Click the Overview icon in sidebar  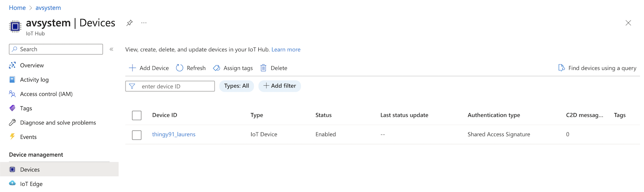[x=12, y=65]
